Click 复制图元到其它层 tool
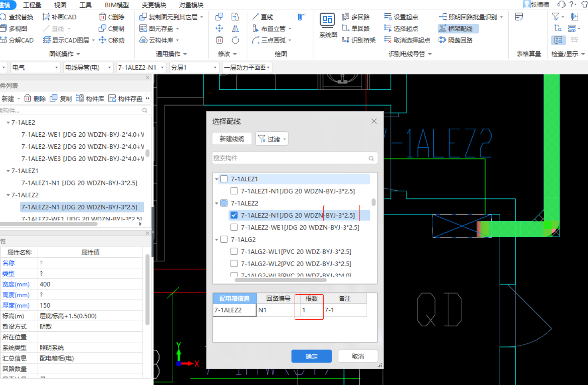The width and height of the screenshot is (588, 385). coord(171,17)
